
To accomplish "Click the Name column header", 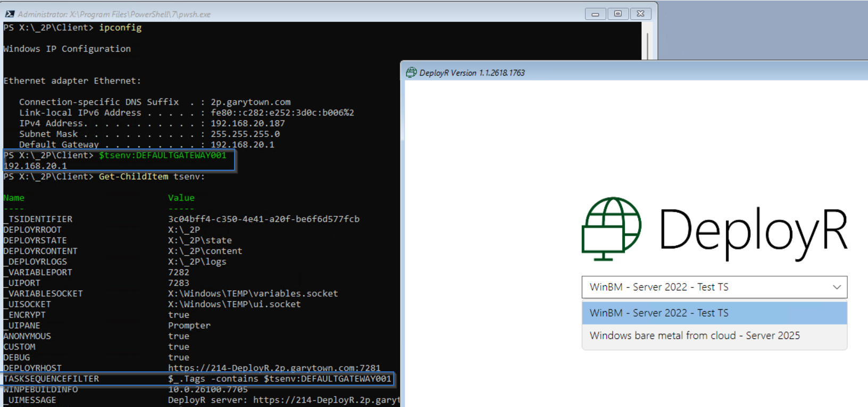I will tap(14, 198).
